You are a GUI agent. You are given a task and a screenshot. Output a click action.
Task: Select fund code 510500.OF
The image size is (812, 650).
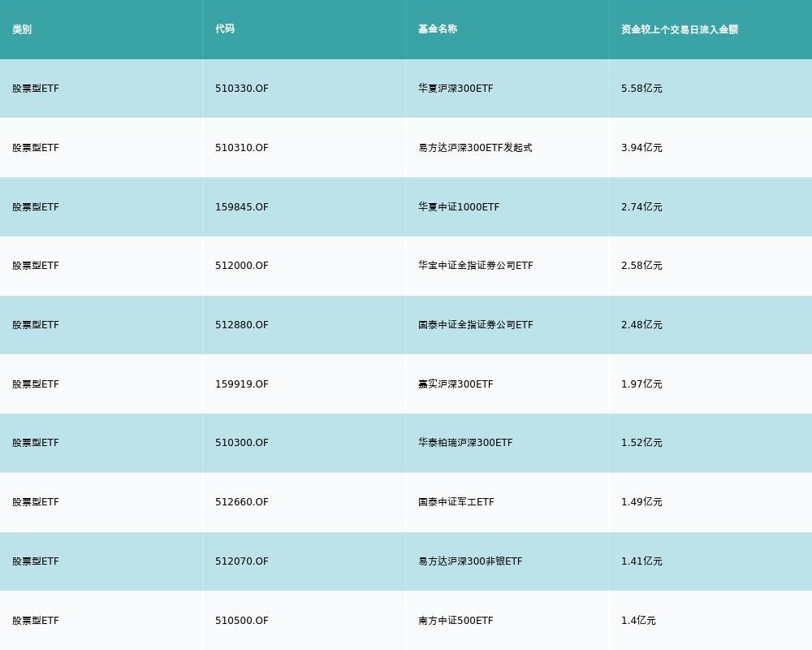click(242, 621)
